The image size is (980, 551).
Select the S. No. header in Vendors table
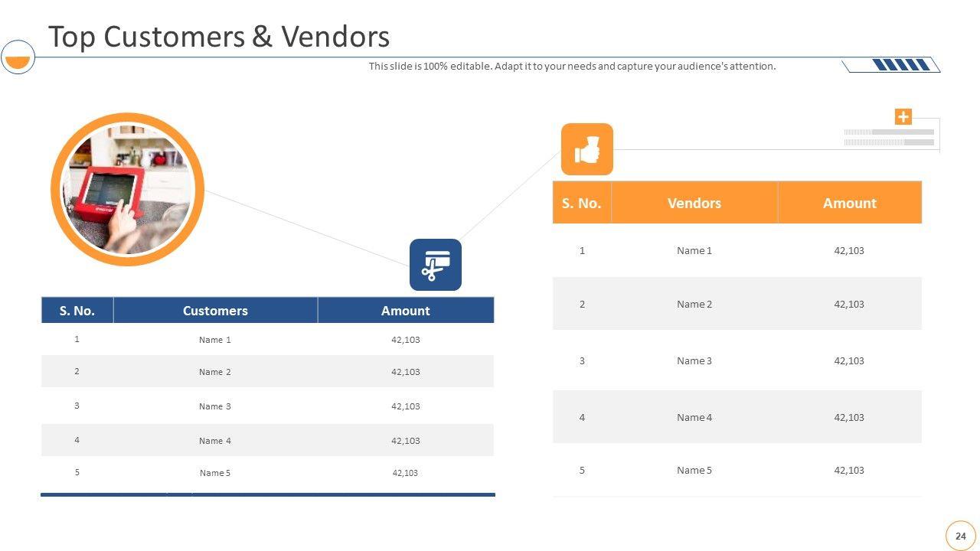(581, 203)
